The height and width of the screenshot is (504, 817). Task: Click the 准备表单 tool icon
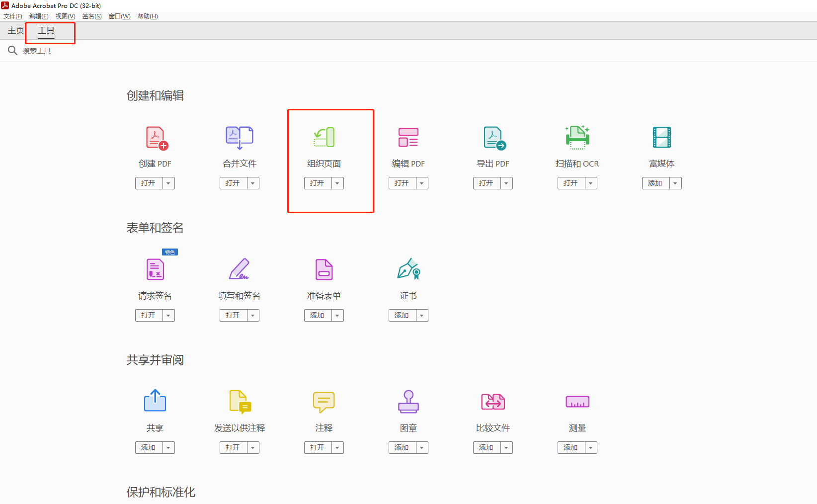tap(324, 269)
